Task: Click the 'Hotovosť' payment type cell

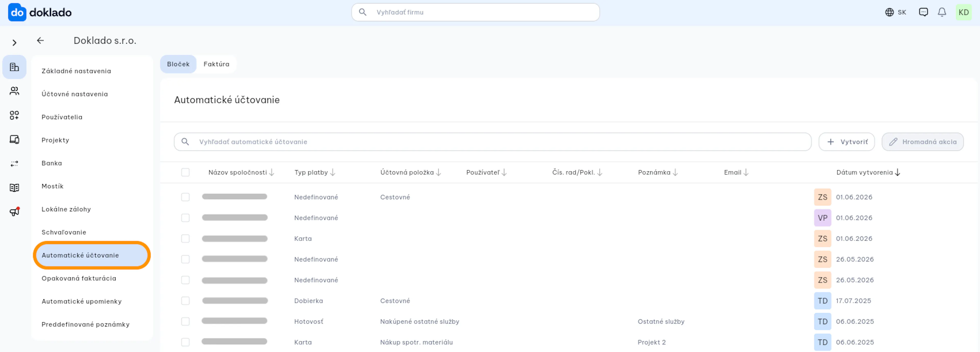Action: pos(309,322)
